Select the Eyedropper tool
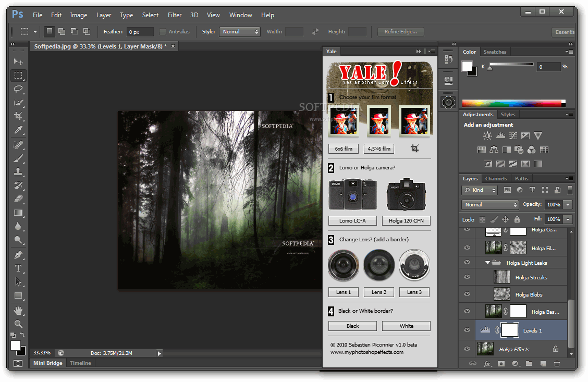Viewport: 588px width, 382px height. point(18,130)
